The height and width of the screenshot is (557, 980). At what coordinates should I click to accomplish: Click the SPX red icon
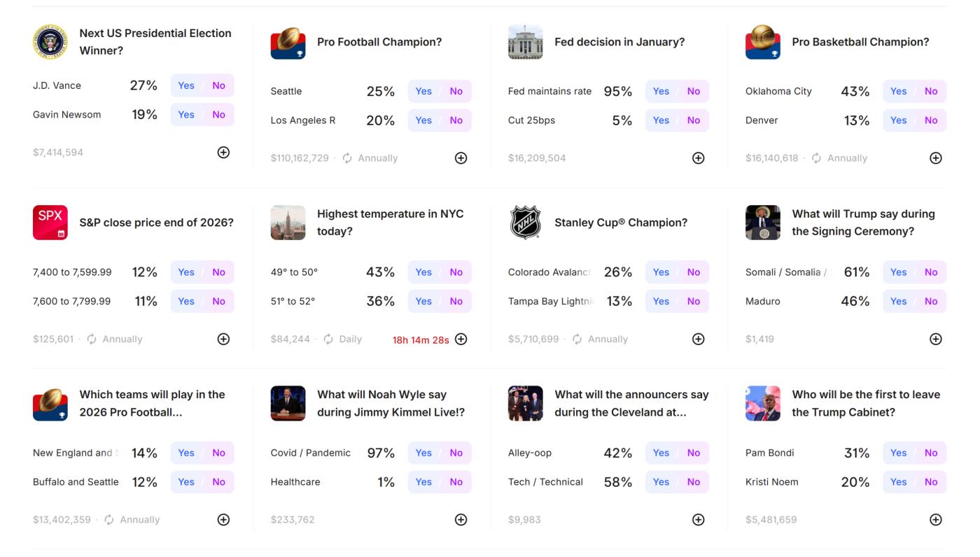(50, 223)
